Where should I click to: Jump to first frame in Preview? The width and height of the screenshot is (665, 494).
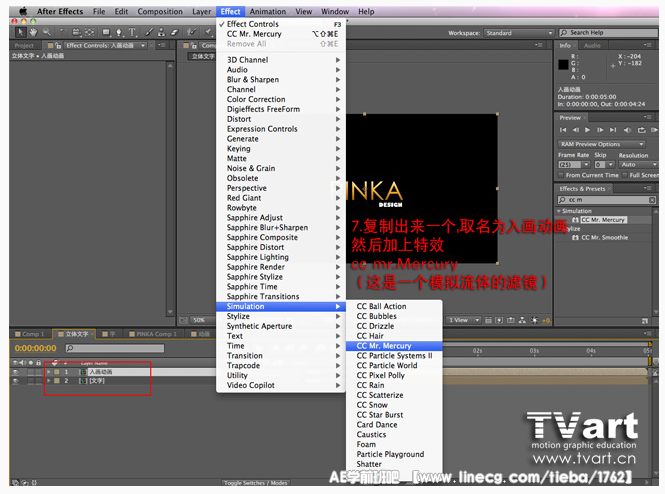point(563,130)
